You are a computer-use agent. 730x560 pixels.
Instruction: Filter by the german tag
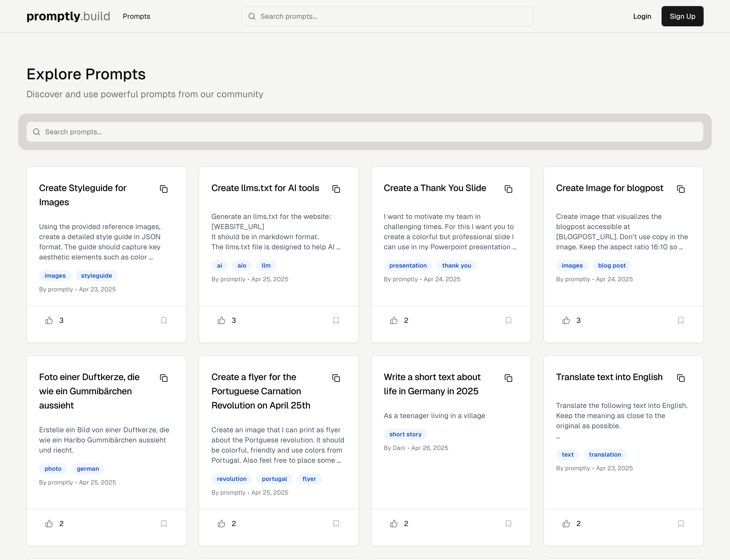coord(88,469)
